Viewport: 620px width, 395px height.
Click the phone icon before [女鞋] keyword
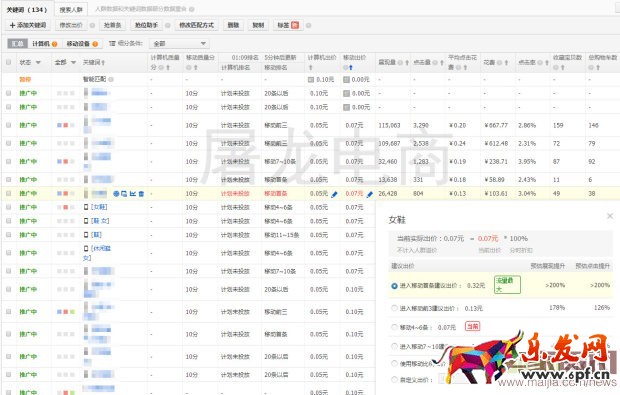point(86,207)
